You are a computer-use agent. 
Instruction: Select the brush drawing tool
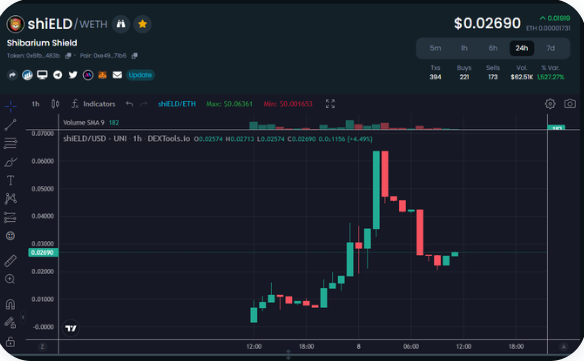tap(10, 162)
